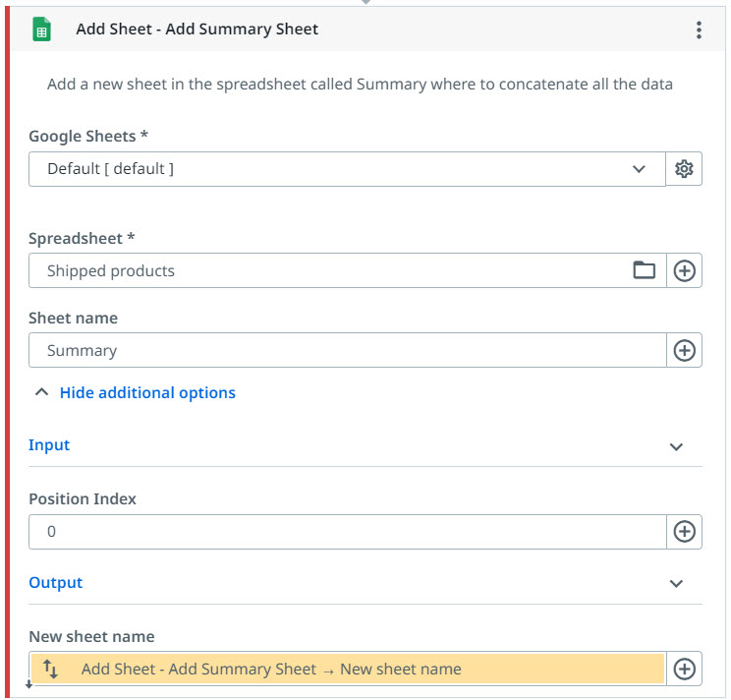Collapse the Input section using its chevron
731x700 pixels.
pyautogui.click(x=676, y=446)
